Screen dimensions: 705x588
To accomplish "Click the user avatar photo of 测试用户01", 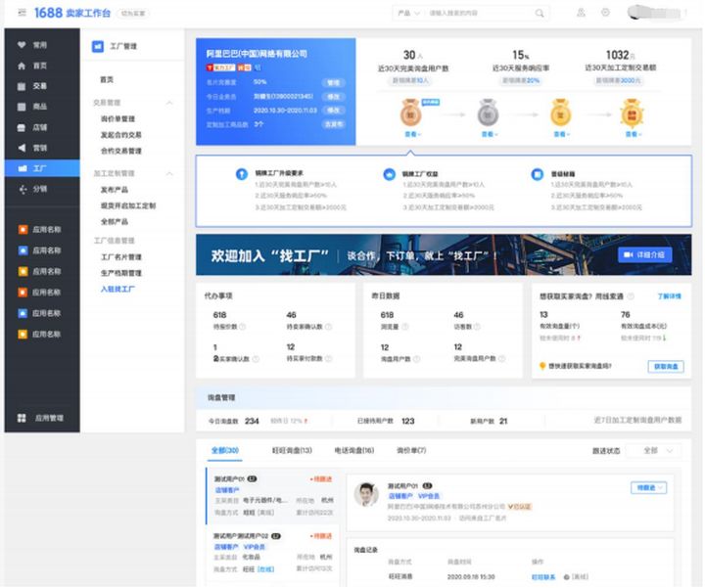I will [x=366, y=494].
